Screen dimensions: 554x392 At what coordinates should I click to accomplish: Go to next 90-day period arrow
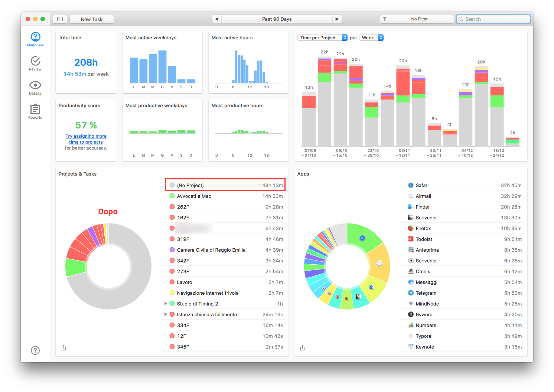pos(337,19)
